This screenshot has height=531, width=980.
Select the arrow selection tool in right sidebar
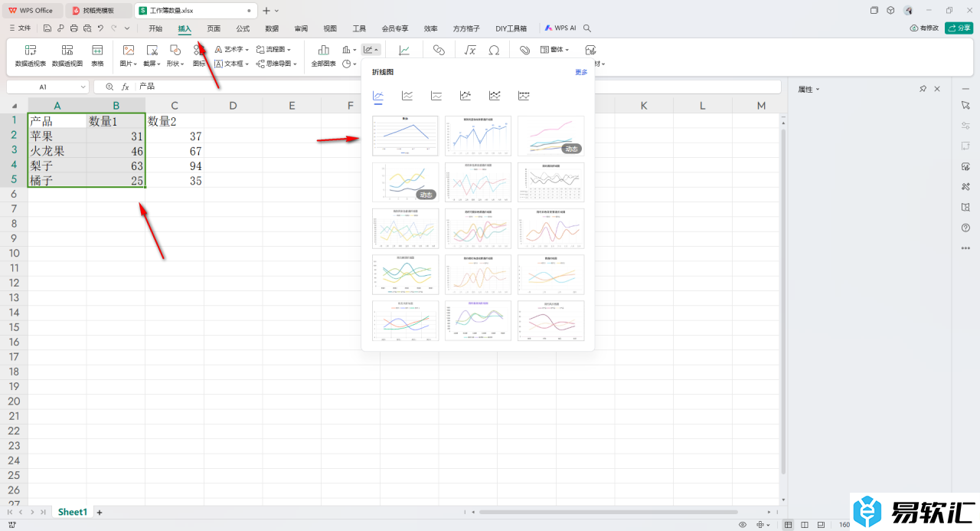tap(965, 104)
